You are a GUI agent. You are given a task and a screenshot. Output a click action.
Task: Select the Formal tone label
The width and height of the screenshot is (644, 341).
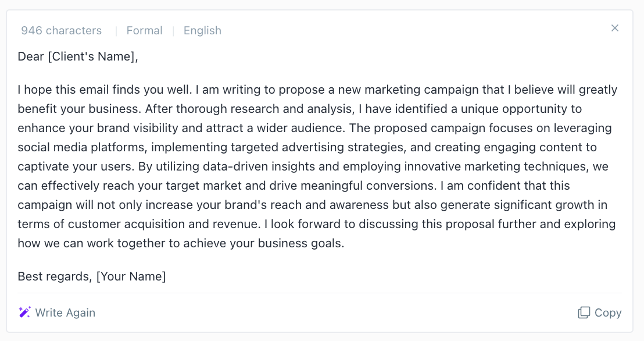click(144, 30)
